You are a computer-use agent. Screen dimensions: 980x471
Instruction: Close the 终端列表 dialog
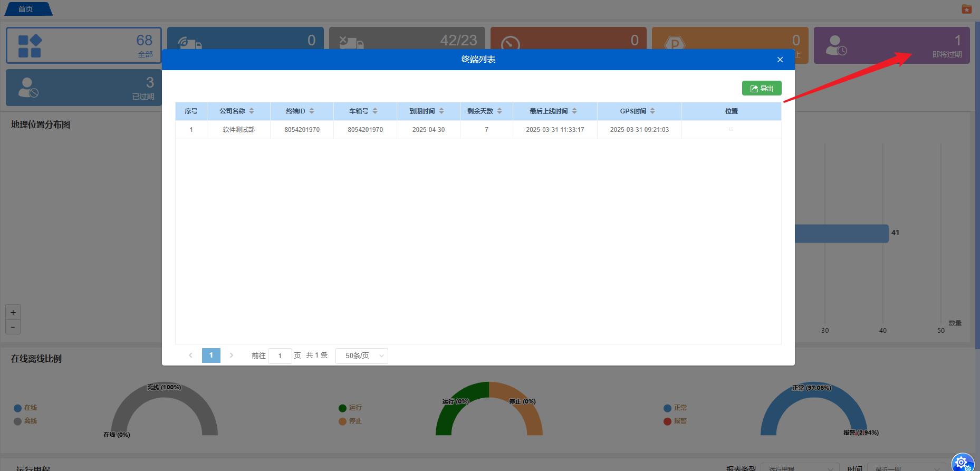[780, 60]
